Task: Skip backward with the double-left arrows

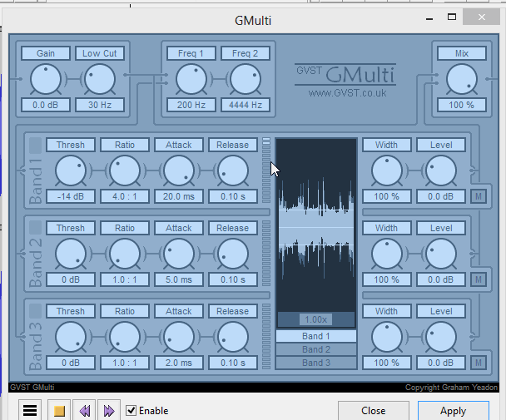Action: pos(85,410)
